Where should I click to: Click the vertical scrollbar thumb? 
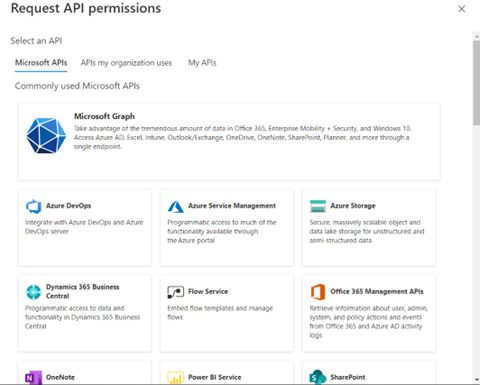tap(476, 83)
